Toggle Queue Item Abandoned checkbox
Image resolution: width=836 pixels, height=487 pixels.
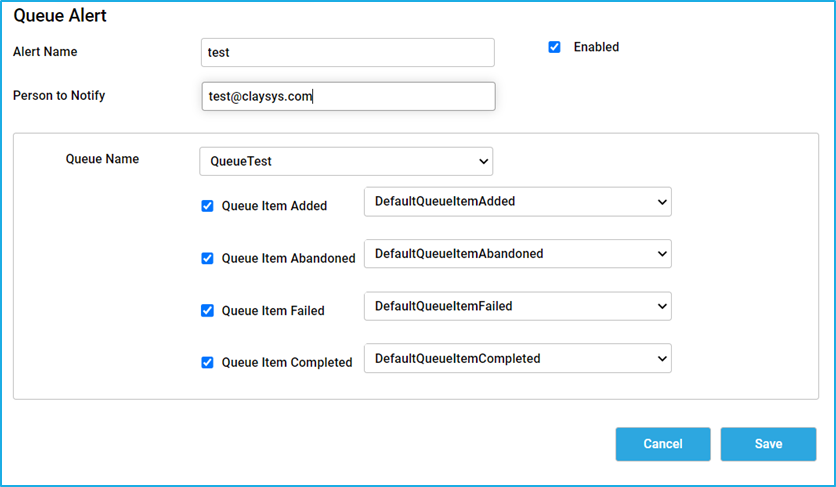click(207, 258)
